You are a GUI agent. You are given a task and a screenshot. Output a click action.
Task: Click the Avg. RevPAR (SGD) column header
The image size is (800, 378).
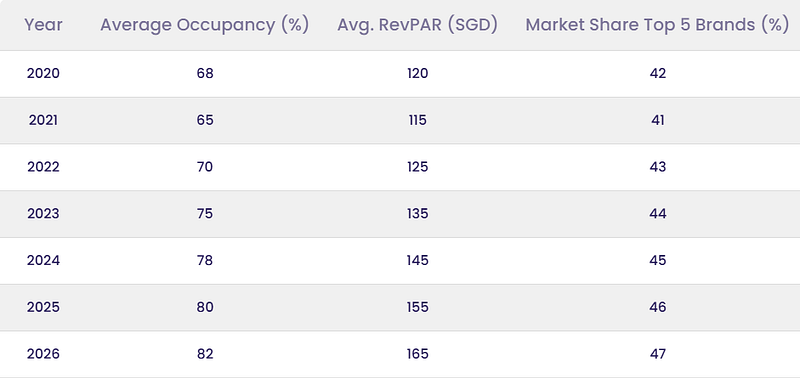(417, 25)
